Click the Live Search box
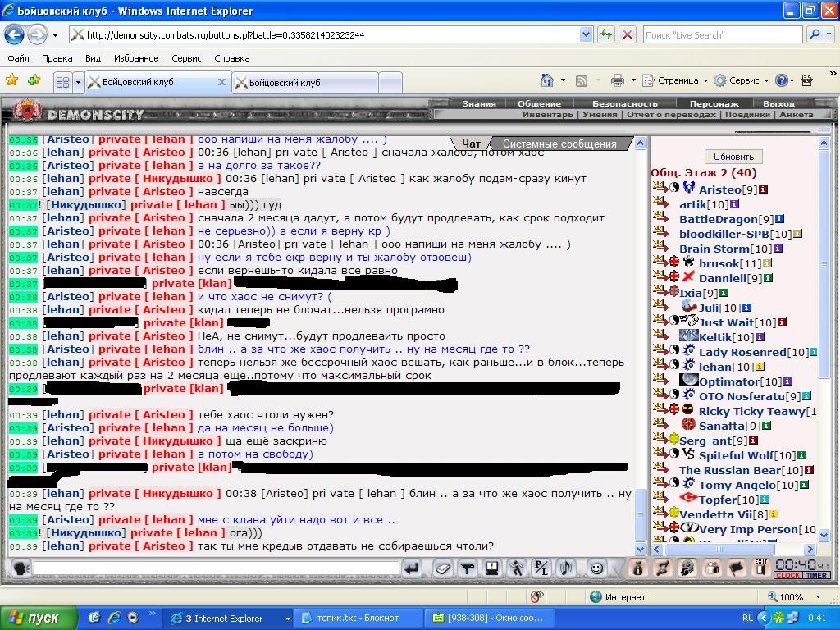Viewport: 840px width, 630px height. [x=723, y=35]
